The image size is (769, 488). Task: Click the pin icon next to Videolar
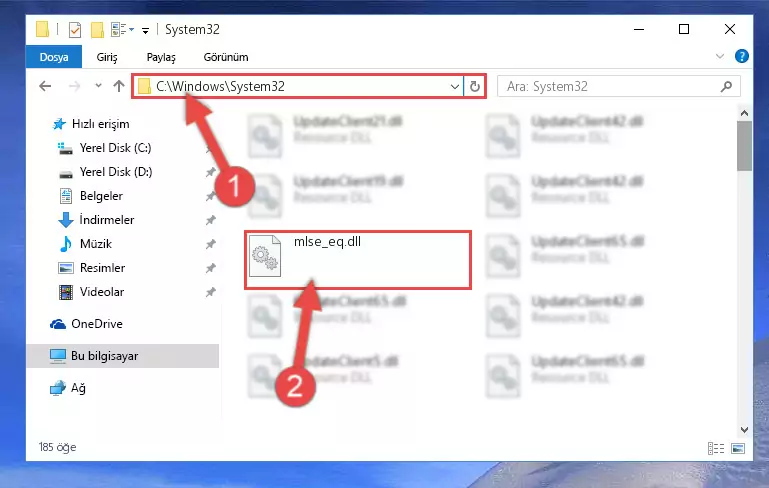(210, 292)
